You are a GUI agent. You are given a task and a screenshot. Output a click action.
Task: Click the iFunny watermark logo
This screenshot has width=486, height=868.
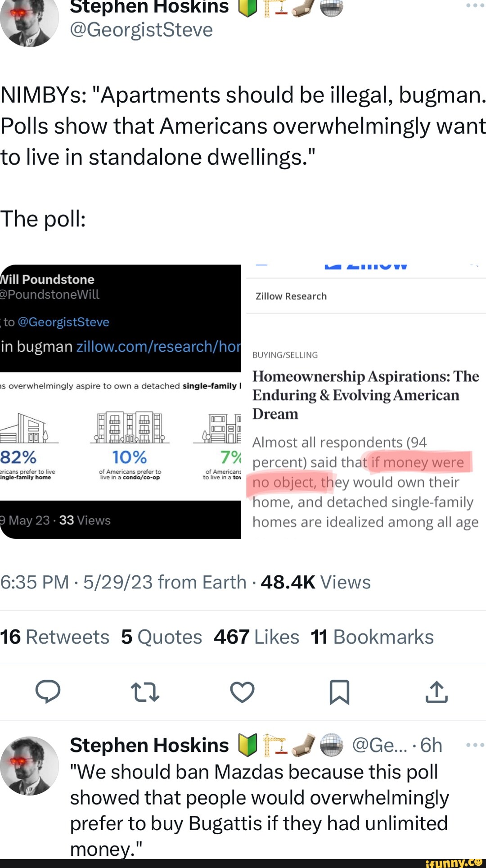(x=454, y=862)
